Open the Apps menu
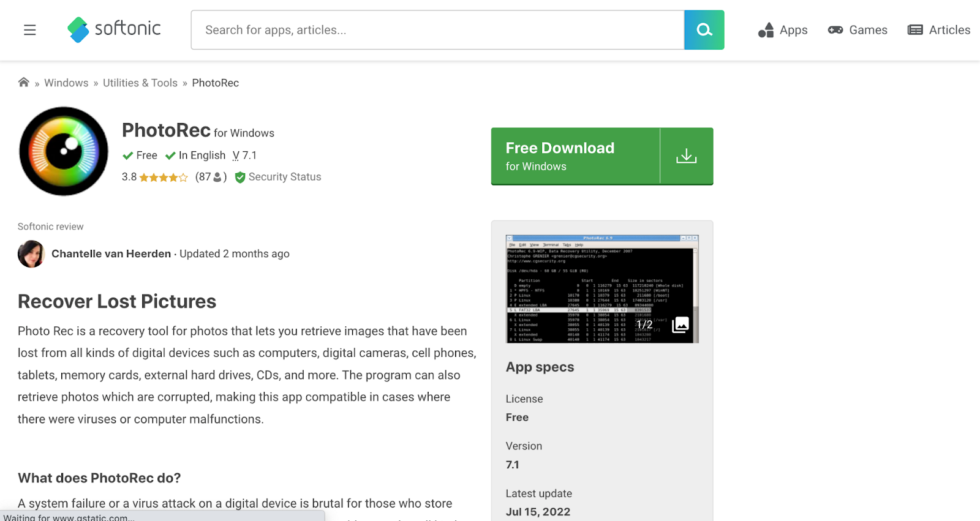 pos(783,30)
